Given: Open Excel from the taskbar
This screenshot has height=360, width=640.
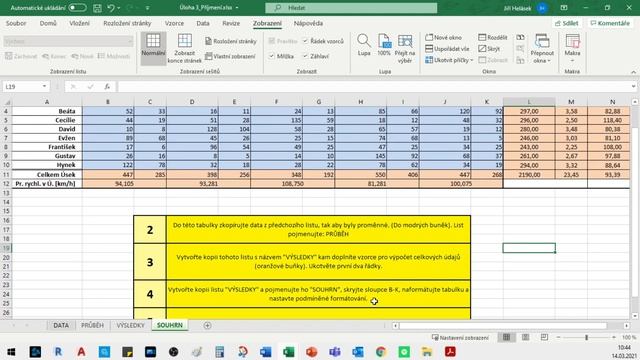Looking at the screenshot, I should [289, 351].
